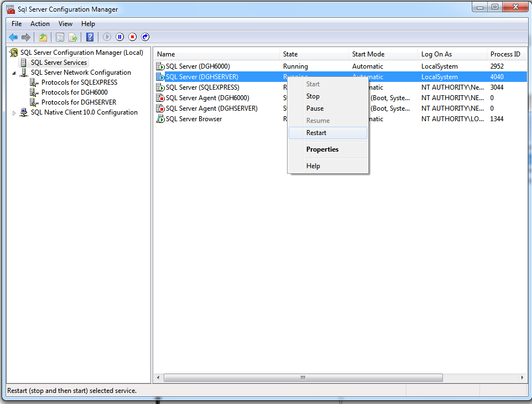This screenshot has width=532, height=404.
Task: Select Protocols for SQLEXPRESS tree item
Action: coord(80,82)
